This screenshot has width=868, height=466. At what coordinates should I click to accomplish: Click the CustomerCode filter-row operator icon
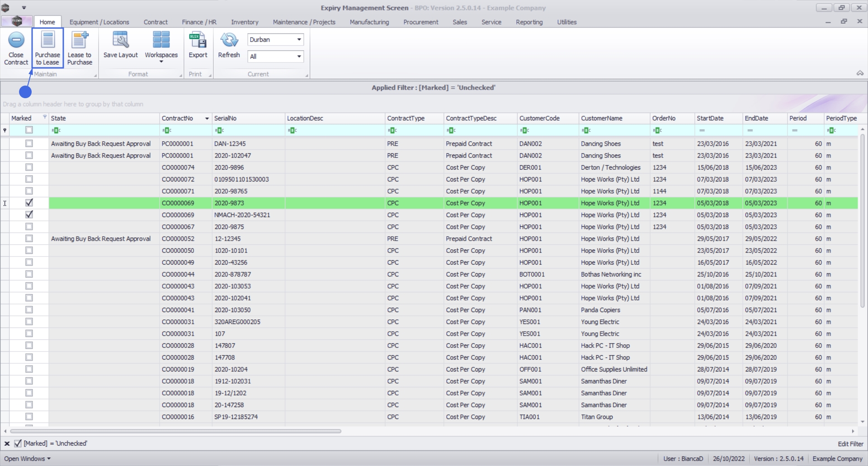pos(524,130)
